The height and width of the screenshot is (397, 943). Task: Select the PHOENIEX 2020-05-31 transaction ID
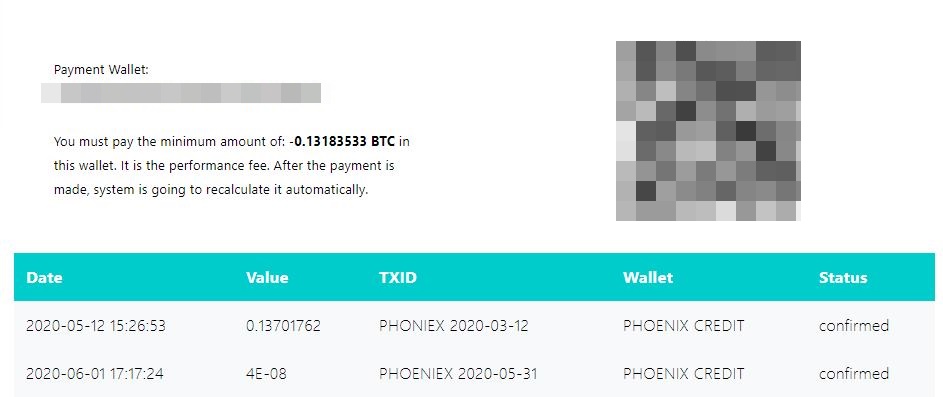(458, 374)
